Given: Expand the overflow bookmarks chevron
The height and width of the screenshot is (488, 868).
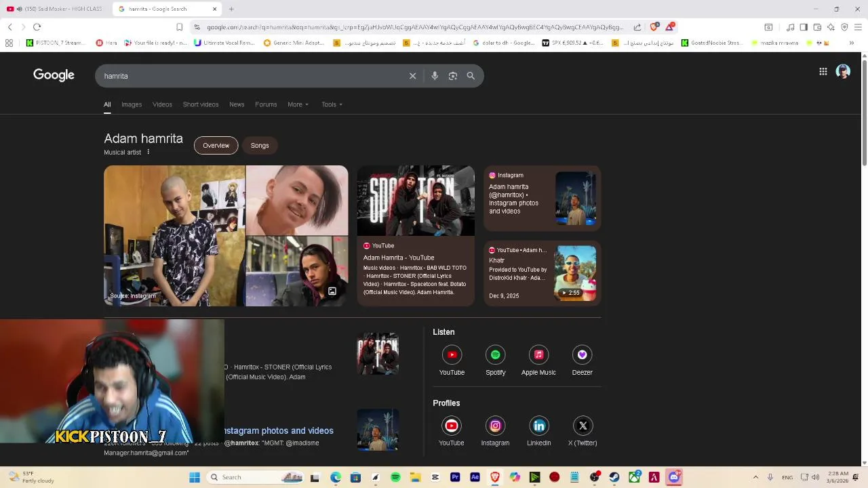Looking at the screenshot, I should coord(852,43).
